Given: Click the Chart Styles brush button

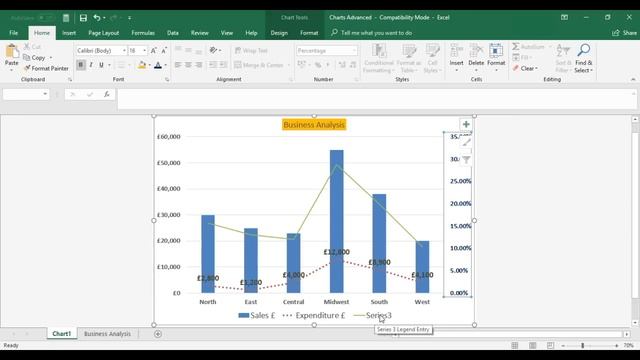Looking at the screenshot, I should (466, 142).
